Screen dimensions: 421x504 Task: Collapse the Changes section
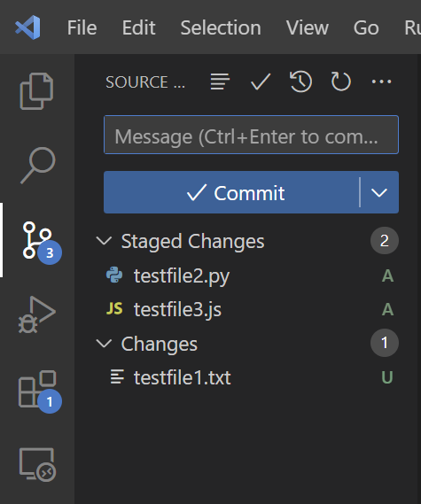(105, 344)
